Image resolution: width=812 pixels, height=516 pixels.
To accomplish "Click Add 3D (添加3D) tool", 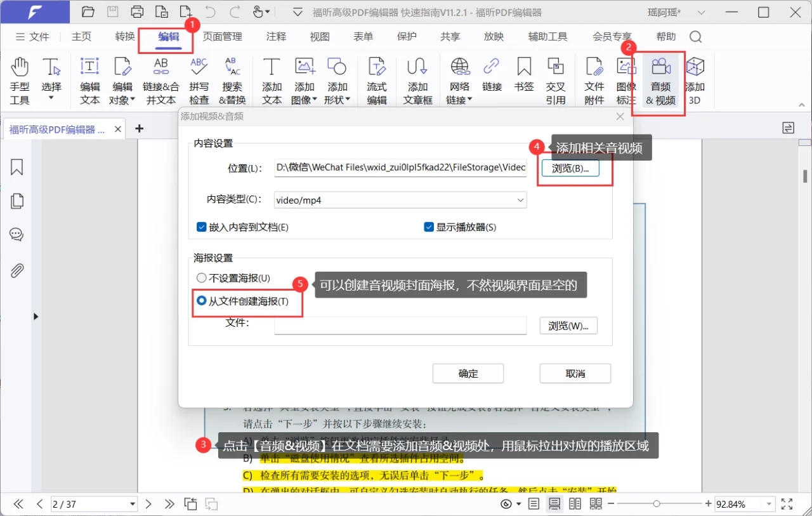I will click(x=695, y=81).
